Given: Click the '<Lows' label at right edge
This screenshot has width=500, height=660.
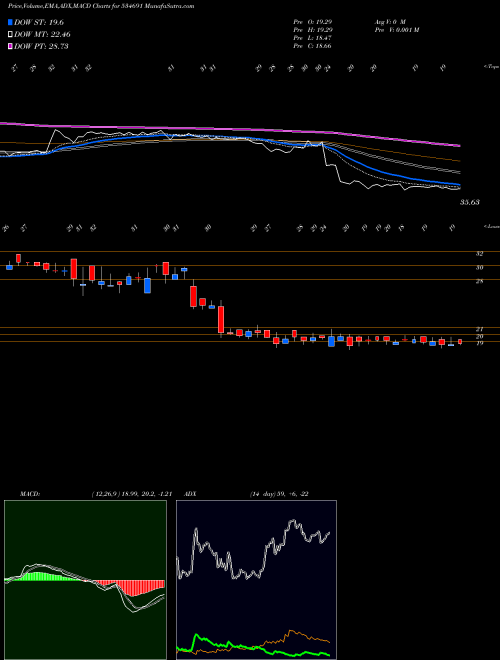Looking at the screenshot, I should tap(491, 226).
